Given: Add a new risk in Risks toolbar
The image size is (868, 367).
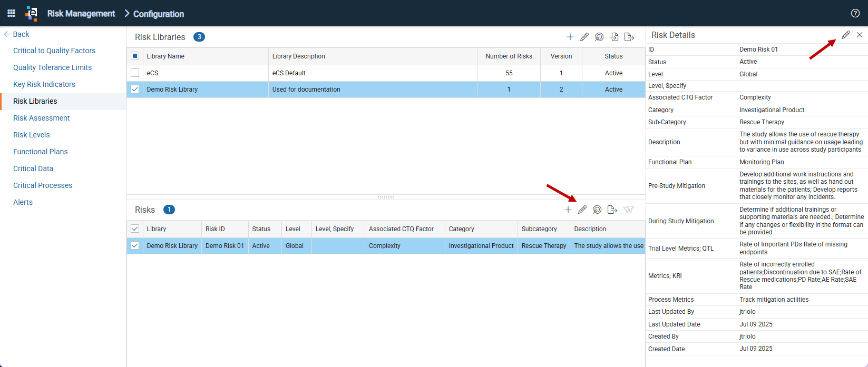Looking at the screenshot, I should pyautogui.click(x=568, y=210).
